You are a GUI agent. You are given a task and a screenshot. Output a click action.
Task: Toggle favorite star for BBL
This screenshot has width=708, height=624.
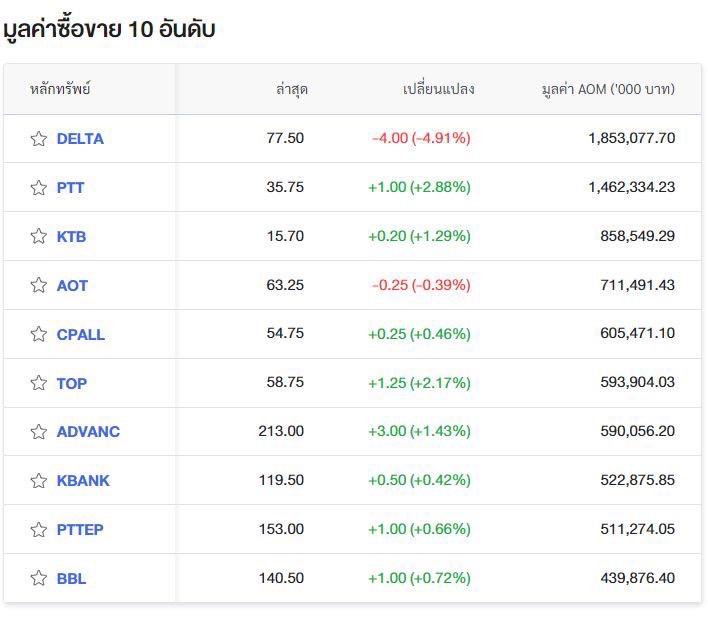39,578
